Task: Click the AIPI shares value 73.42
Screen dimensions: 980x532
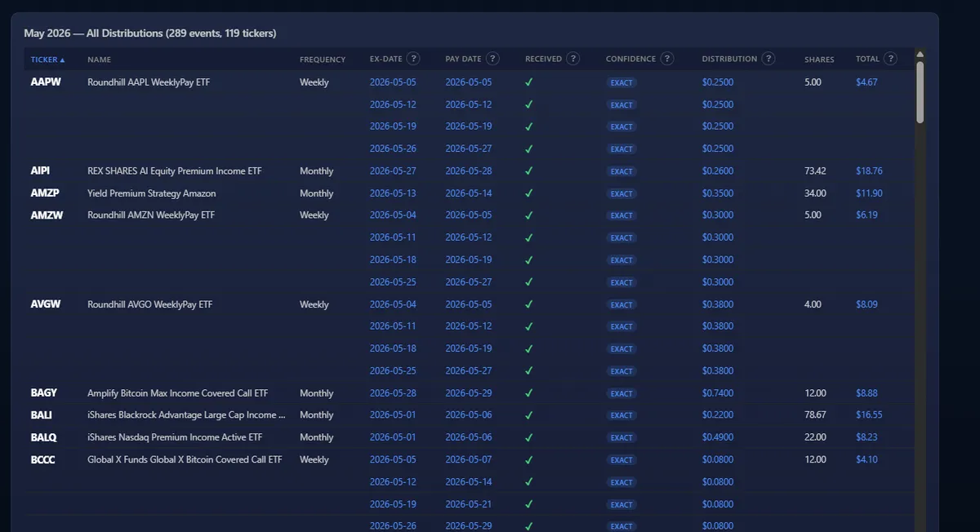Action: [x=815, y=171]
